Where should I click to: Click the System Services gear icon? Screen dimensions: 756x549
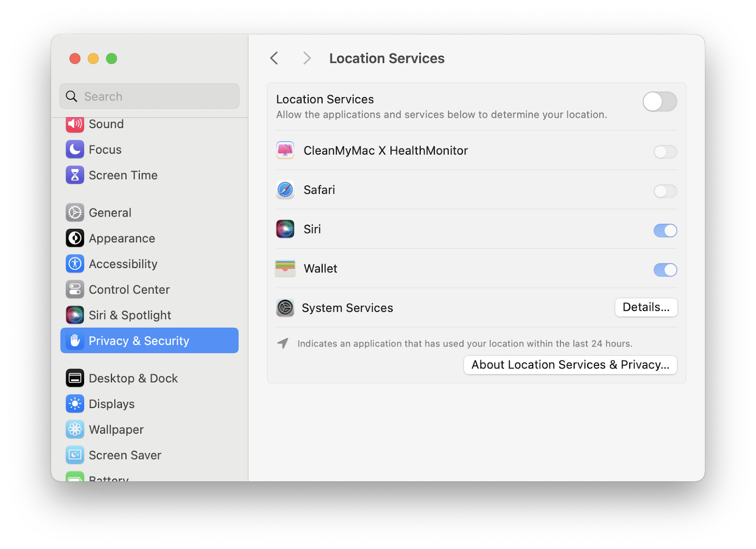[x=285, y=308]
